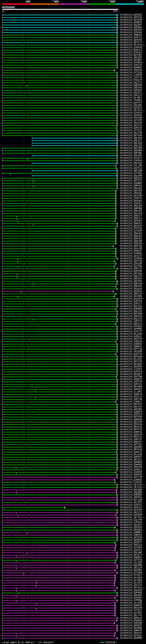Open hit UniRef100_Q9SI83
This screenshot has height=644, width=146.
point(131,17)
